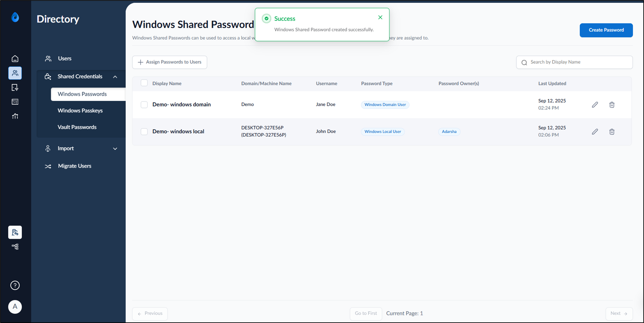
Task: Focus the Search by Display Name field
Action: (574, 62)
